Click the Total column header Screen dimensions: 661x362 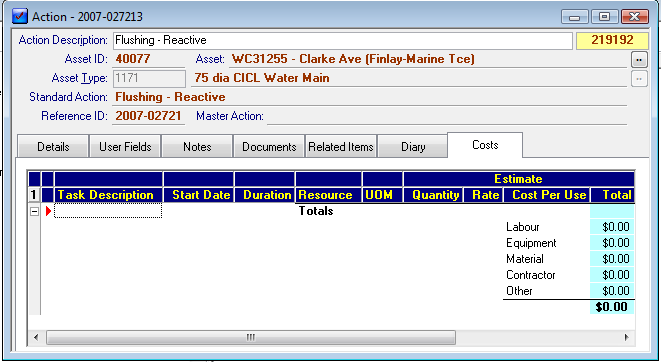tap(613, 195)
